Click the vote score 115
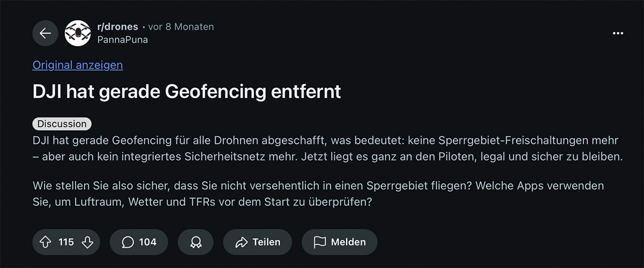 pyautogui.click(x=66, y=242)
